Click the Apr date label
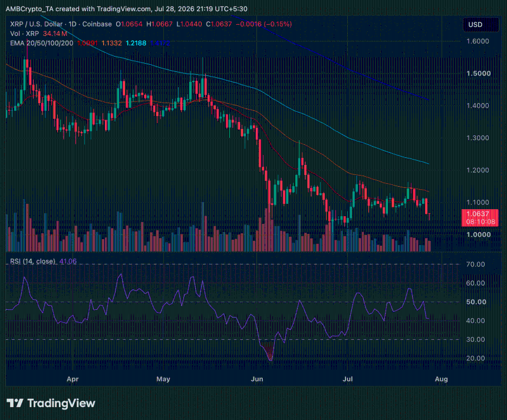The height and width of the screenshot is (420, 507). point(73,379)
